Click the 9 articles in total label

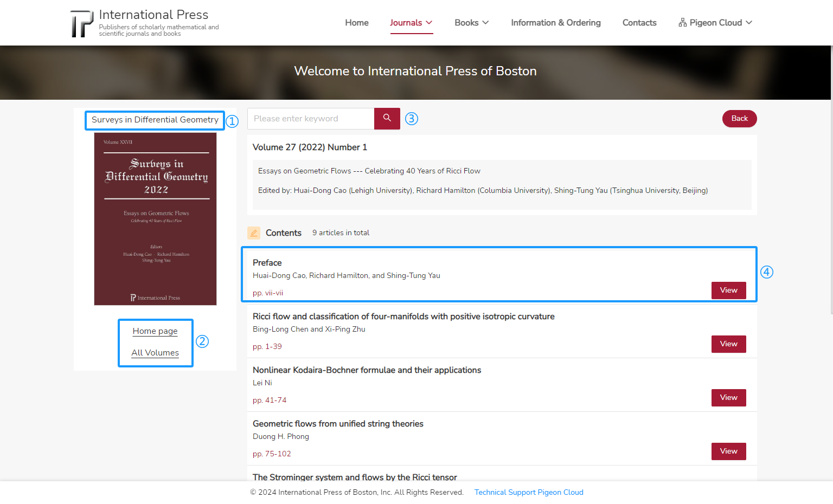point(341,233)
